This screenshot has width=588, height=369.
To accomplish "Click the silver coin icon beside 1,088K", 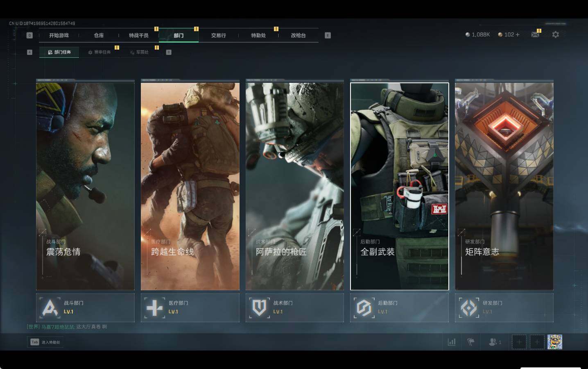I will [468, 35].
